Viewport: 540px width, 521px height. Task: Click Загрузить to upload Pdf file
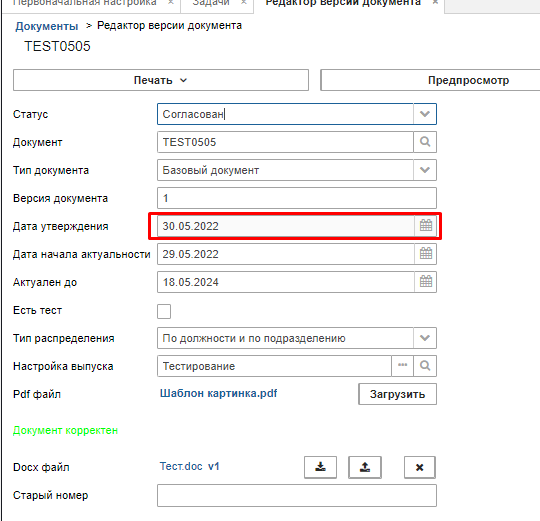tap(397, 394)
